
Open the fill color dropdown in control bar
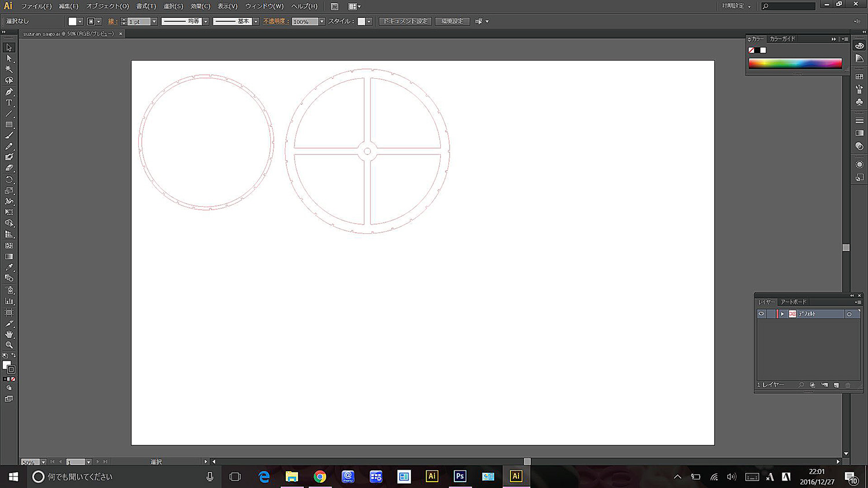pos(80,21)
